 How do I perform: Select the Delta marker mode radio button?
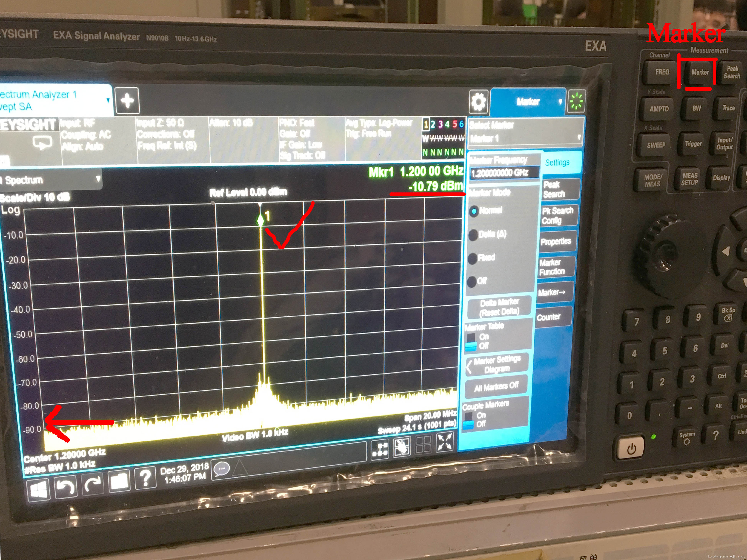click(473, 235)
